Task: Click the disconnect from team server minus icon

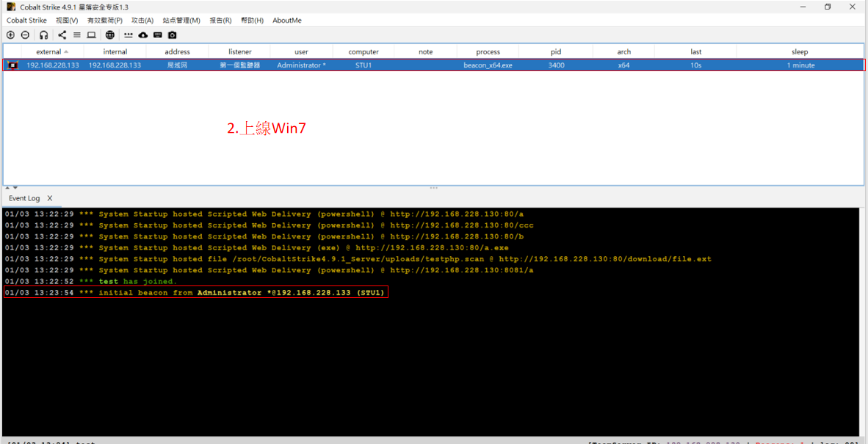Action: (25, 34)
